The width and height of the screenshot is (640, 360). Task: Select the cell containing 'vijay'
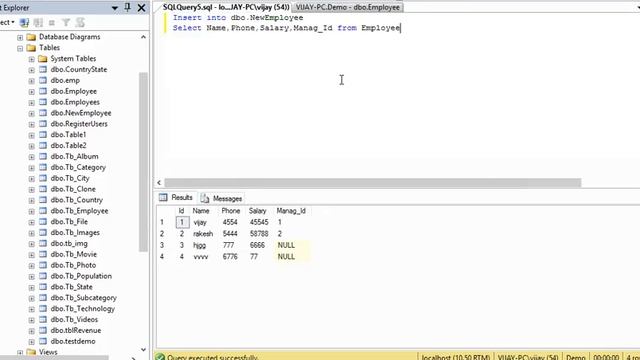tap(200, 222)
